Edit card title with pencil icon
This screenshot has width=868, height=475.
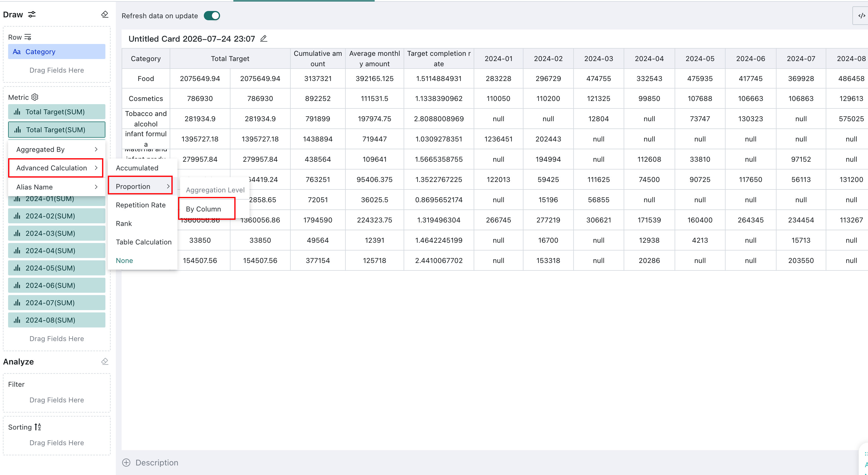pos(263,39)
